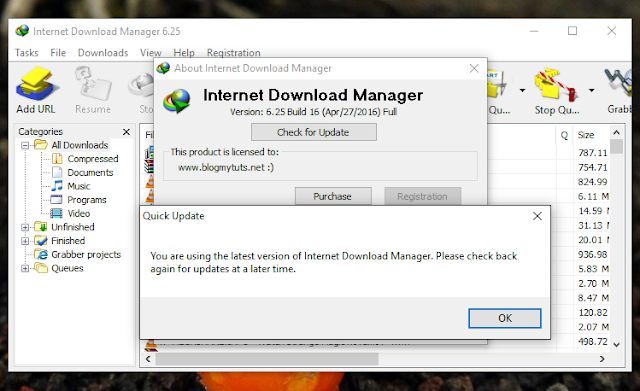Click the horizontal scrollbar right arrow
Viewport: 640px width, 391px height.
(x=602, y=359)
